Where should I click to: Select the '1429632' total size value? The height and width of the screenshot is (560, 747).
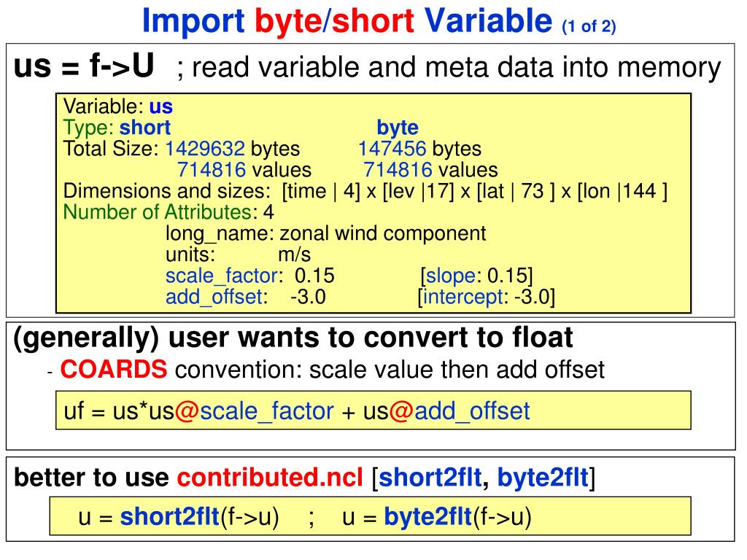tap(205, 149)
